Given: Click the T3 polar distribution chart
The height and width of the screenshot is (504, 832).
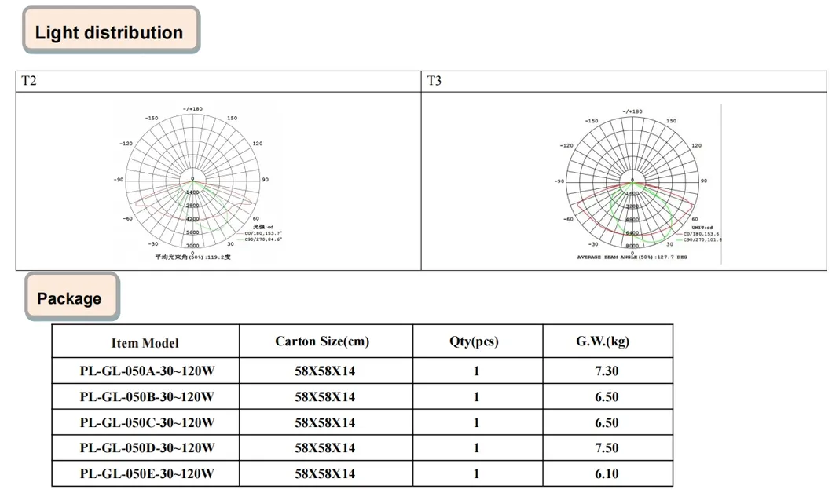Looking at the screenshot, I should (637, 184).
